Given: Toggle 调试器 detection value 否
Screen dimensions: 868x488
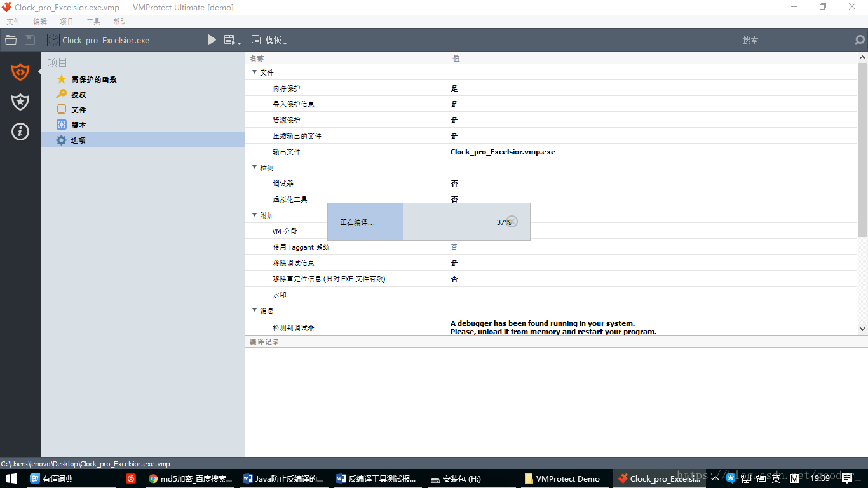Looking at the screenshot, I should coord(454,184).
